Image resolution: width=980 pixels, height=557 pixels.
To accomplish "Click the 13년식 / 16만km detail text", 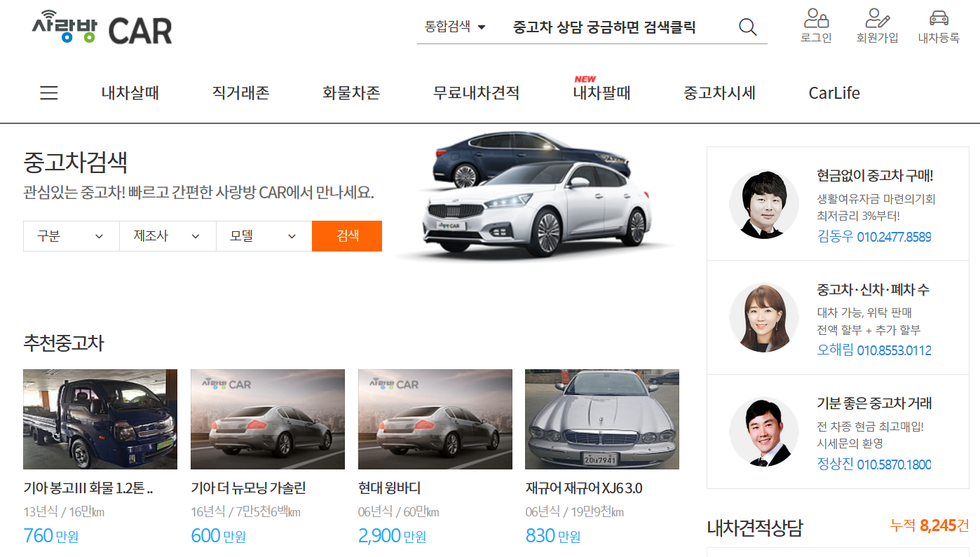I will click(x=64, y=512).
